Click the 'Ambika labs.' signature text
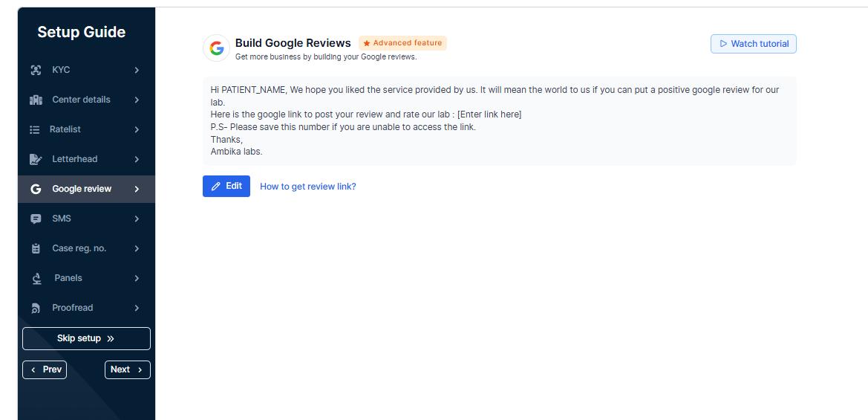868x420 pixels. tap(236, 152)
